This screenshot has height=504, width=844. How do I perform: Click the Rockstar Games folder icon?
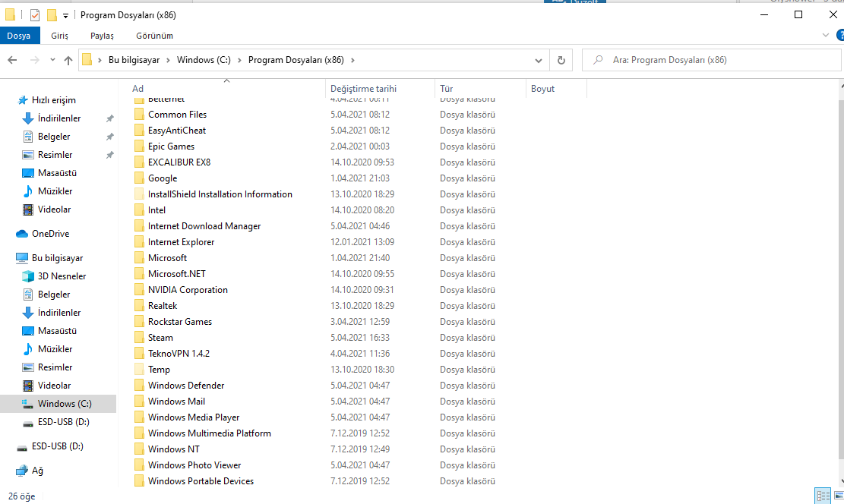139,322
